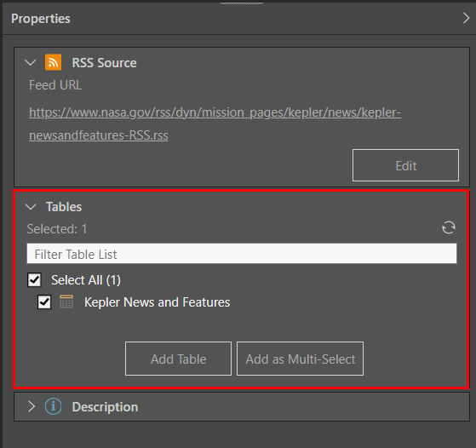The width and height of the screenshot is (476, 448).
Task: Collapse Properties panel with right chevron
Action: click(x=467, y=18)
